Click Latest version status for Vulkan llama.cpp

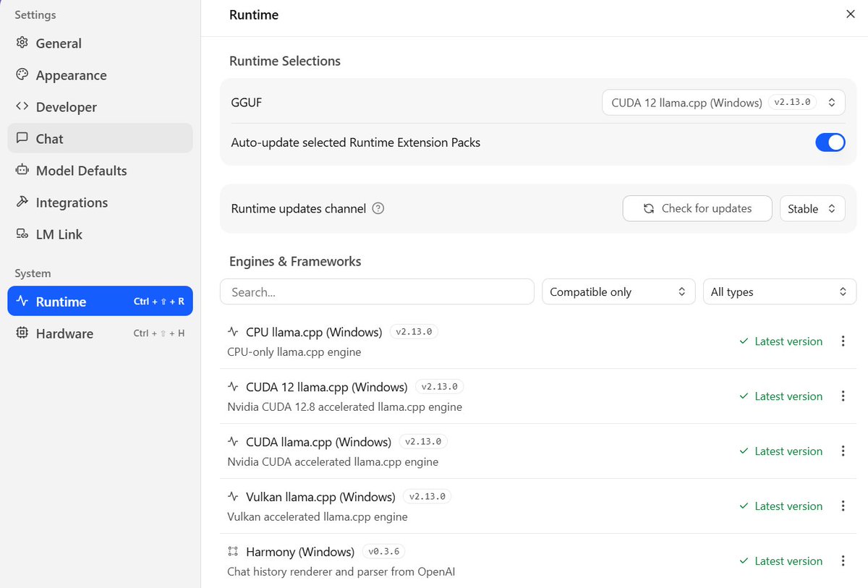coord(780,506)
